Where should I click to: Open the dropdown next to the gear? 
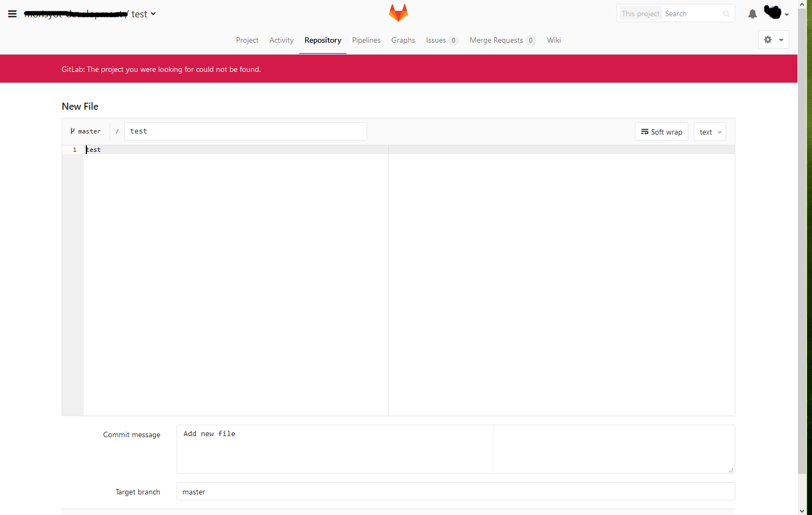781,39
